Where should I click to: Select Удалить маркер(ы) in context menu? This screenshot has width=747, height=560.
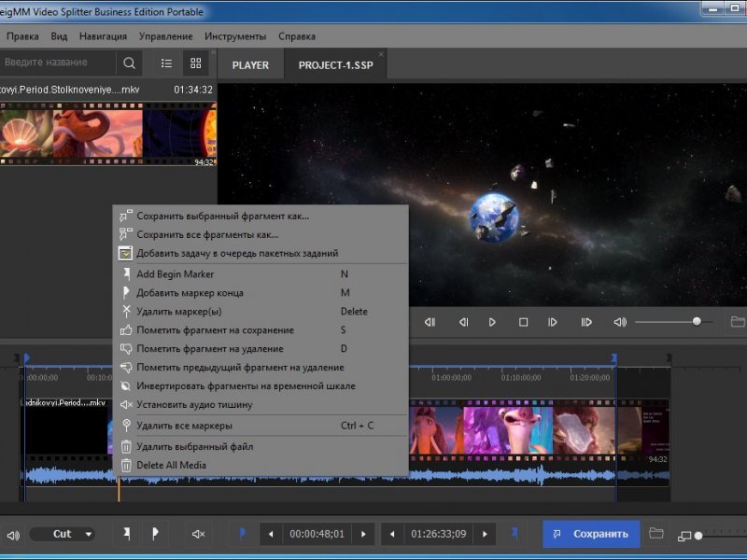(261, 312)
